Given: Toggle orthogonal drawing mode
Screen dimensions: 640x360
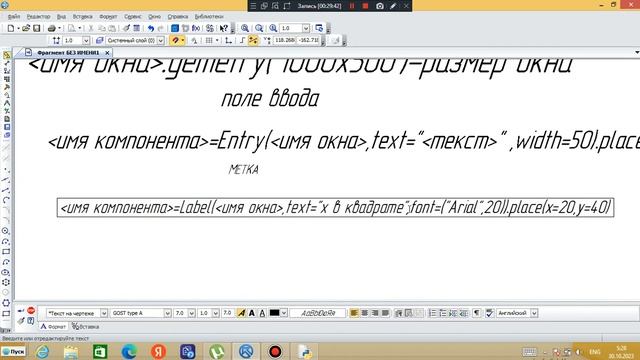Looking at the screenshot, I should 242,40.
